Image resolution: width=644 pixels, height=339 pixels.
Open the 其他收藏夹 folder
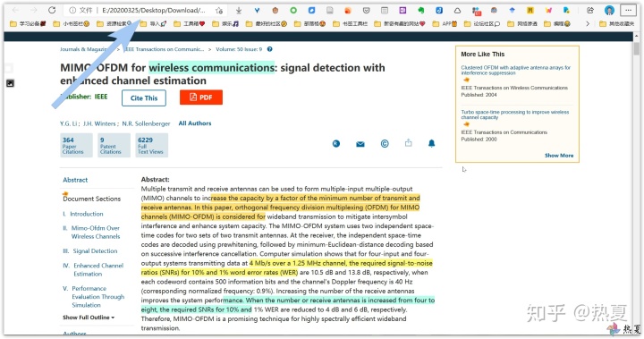click(616, 24)
